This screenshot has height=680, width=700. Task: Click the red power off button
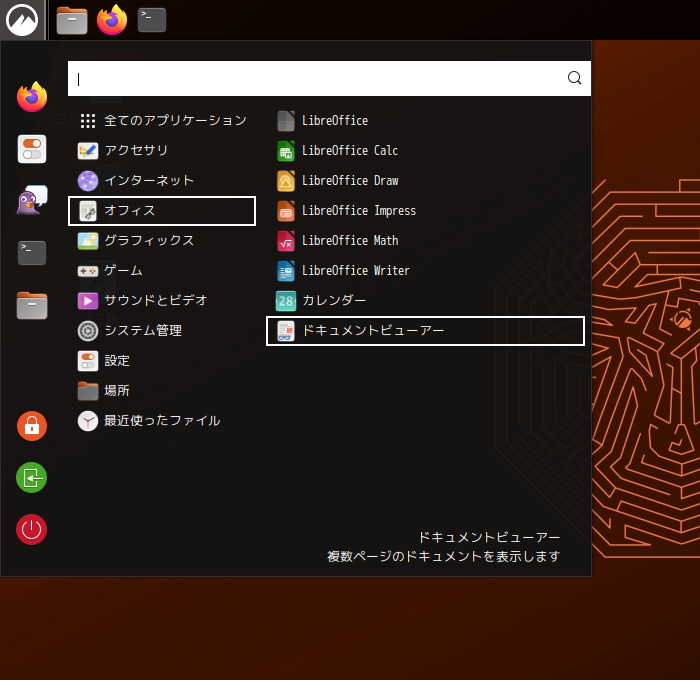[x=32, y=530]
